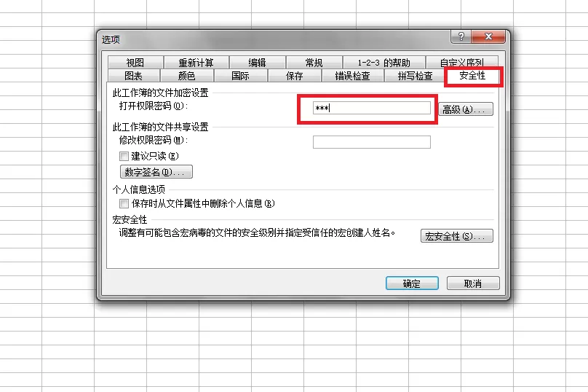
Task: Open the 重新计算 tab
Action: [x=196, y=63]
